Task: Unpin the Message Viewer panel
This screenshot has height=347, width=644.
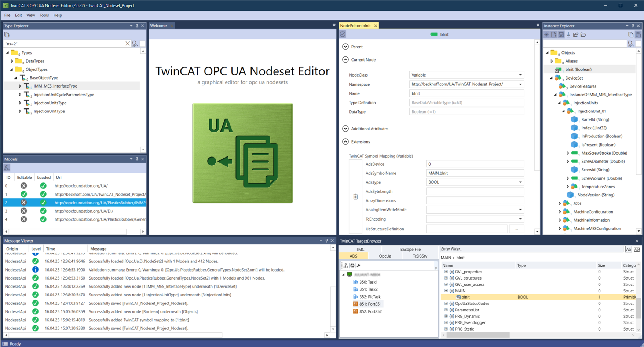Action: (326, 240)
